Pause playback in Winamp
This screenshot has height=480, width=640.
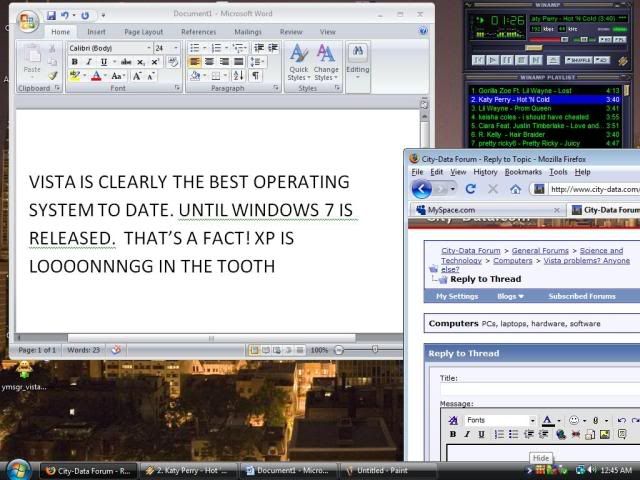coord(507,60)
